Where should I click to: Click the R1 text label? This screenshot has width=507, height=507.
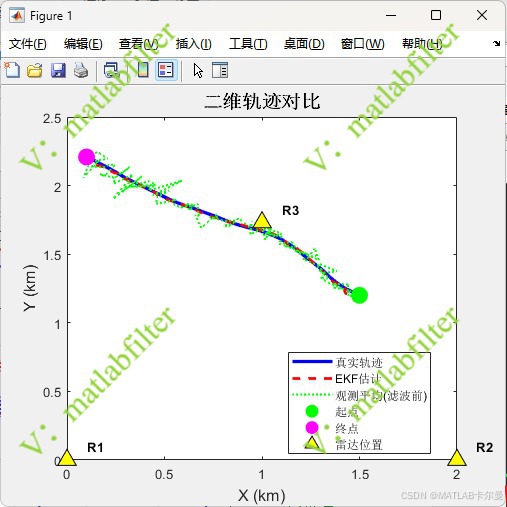click(x=95, y=447)
